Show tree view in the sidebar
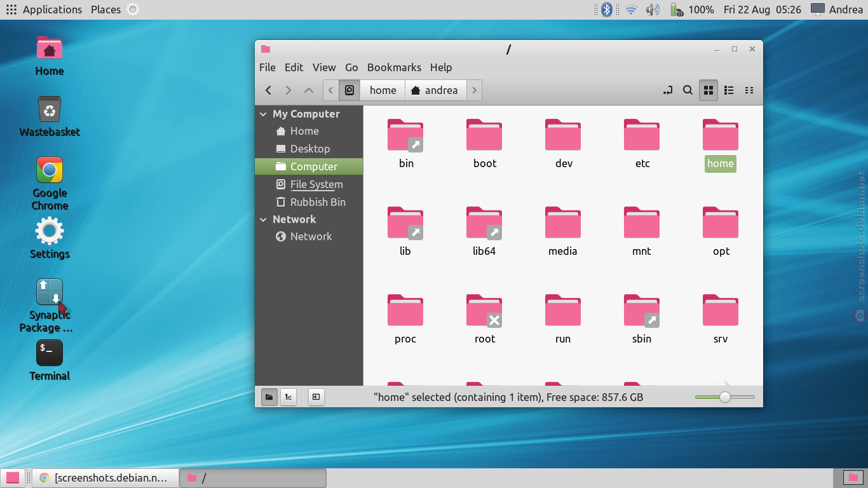 288,397
